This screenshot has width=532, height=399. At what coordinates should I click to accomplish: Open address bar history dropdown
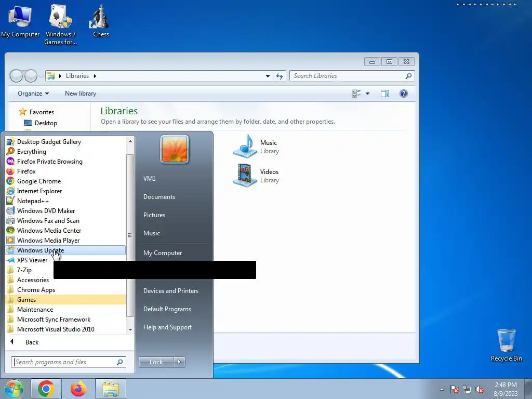tap(268, 76)
